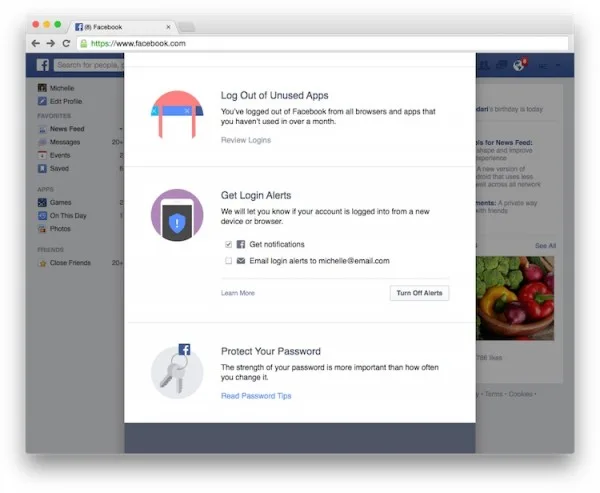Click Messages sidebar icon
This screenshot has height=493, width=600.
click(x=42, y=142)
